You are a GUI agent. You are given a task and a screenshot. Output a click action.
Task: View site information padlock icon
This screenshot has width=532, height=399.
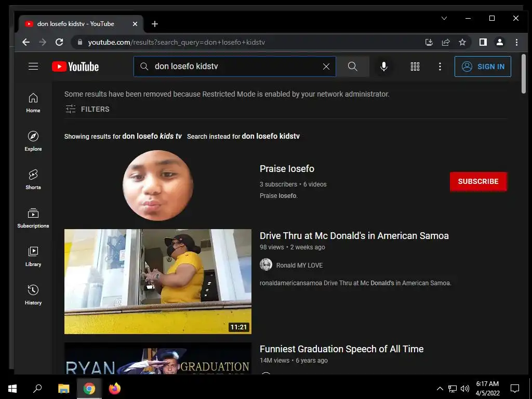click(80, 42)
